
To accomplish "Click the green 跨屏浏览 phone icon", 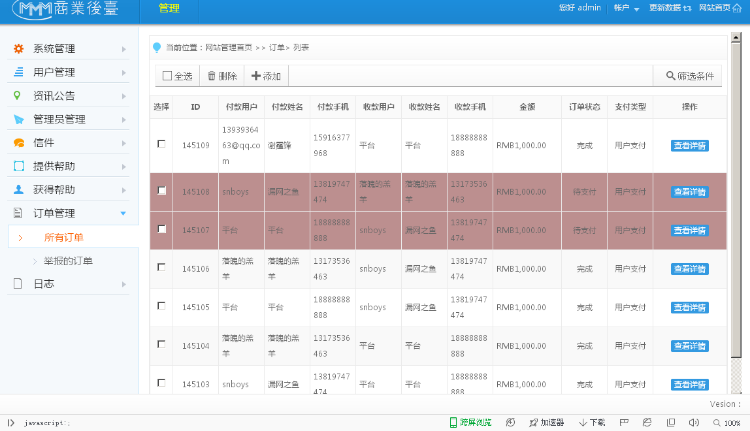I will 453,422.
